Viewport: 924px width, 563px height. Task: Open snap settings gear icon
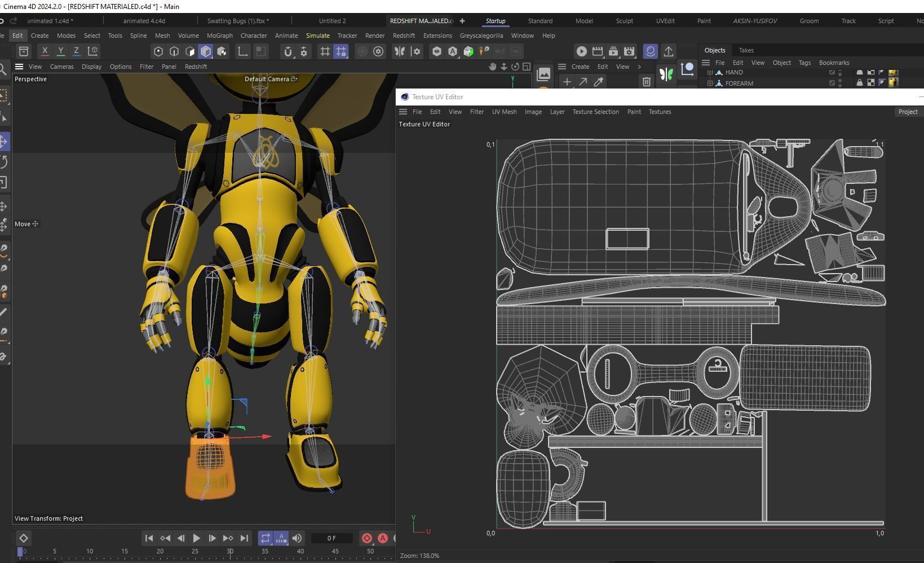click(x=304, y=51)
